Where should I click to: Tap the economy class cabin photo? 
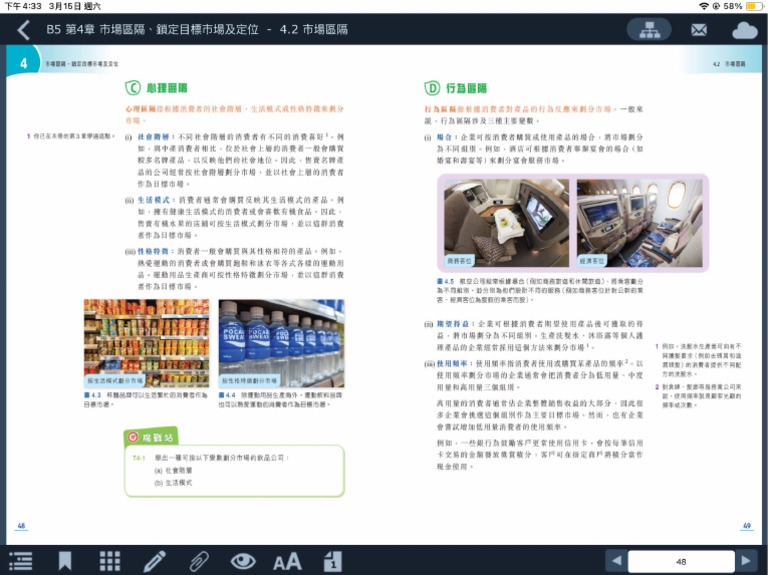point(640,223)
